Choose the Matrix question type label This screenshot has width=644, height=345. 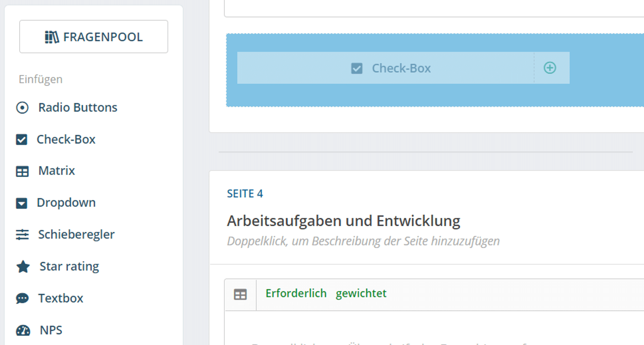click(x=57, y=171)
